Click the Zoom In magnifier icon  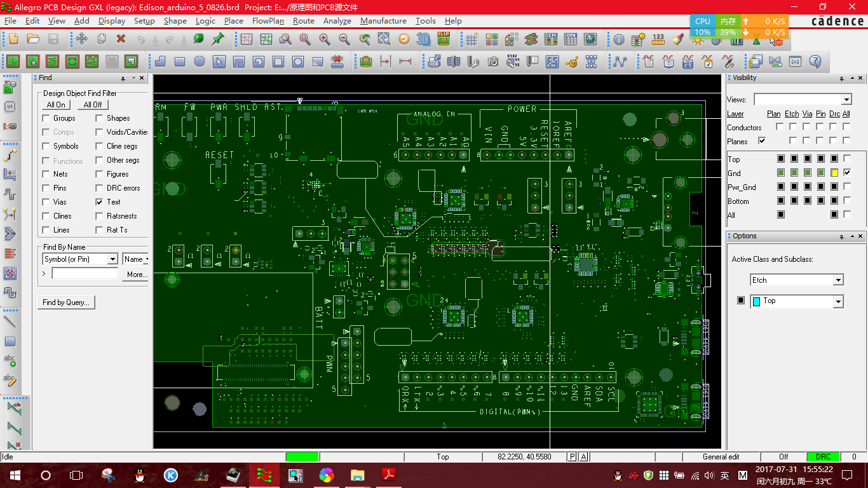pos(325,39)
